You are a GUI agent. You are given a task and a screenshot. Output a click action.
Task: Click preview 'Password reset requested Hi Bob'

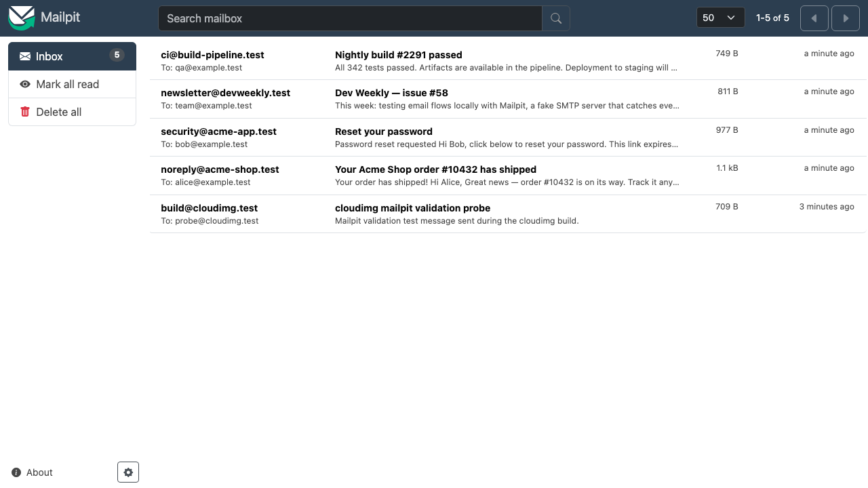coord(401,144)
